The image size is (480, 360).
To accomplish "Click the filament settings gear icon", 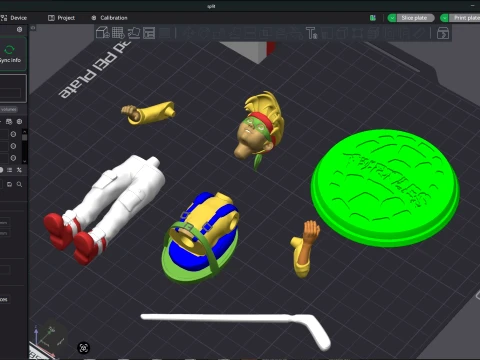I will pyautogui.click(x=19, y=122).
